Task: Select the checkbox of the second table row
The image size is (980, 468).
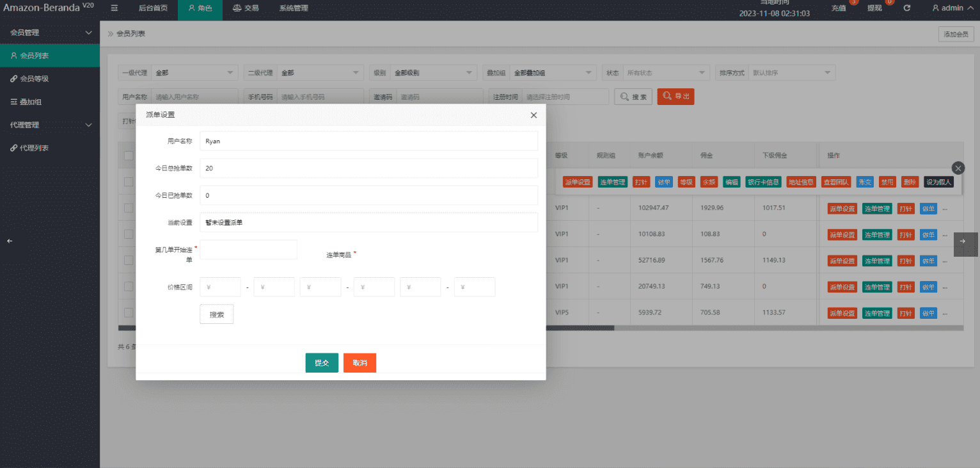Action: (x=129, y=208)
